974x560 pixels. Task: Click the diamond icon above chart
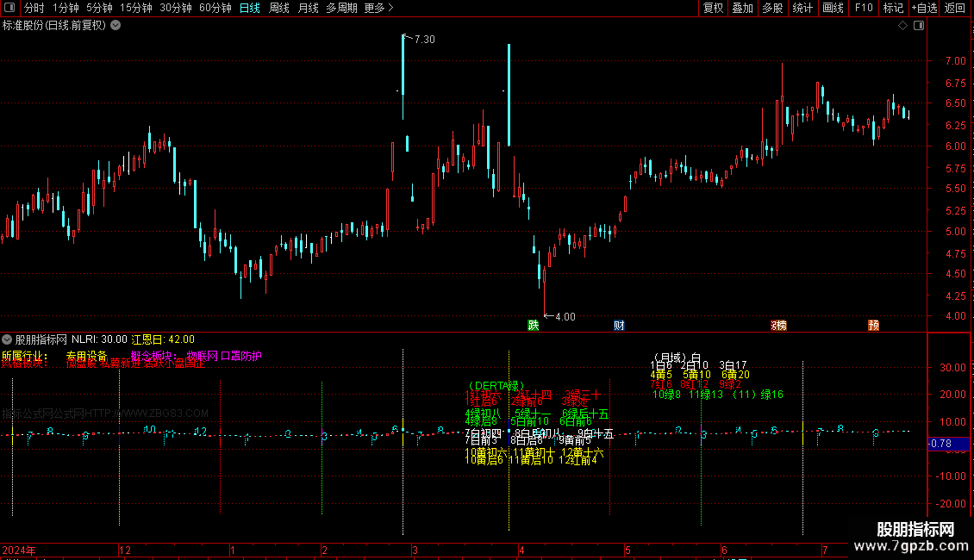coord(903,26)
